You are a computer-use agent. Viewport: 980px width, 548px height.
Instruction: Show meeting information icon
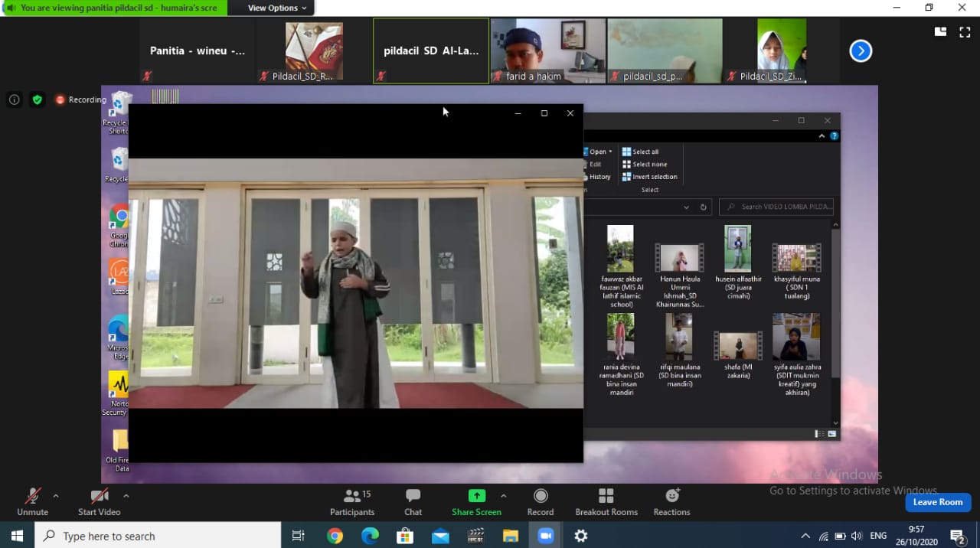pyautogui.click(x=14, y=99)
